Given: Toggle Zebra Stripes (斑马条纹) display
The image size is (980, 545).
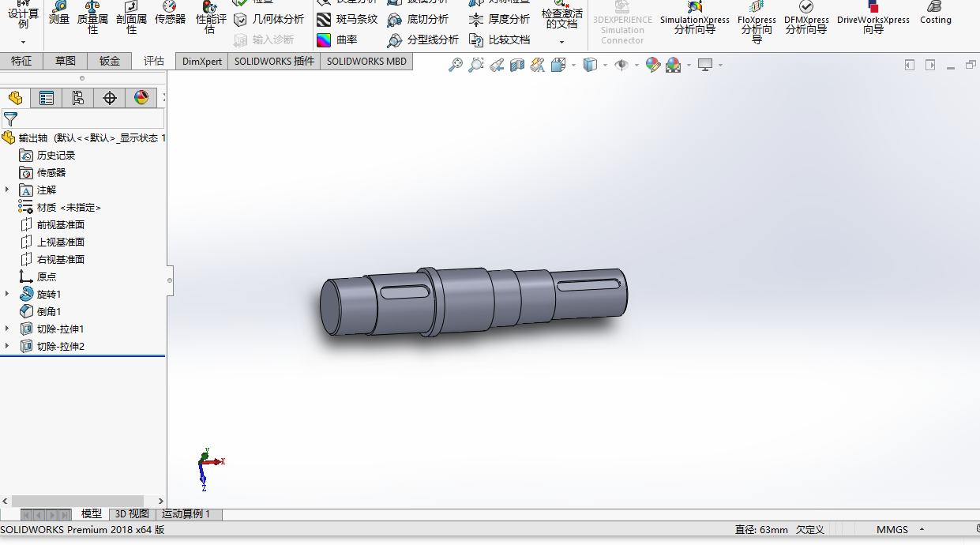Looking at the screenshot, I should point(347,19).
